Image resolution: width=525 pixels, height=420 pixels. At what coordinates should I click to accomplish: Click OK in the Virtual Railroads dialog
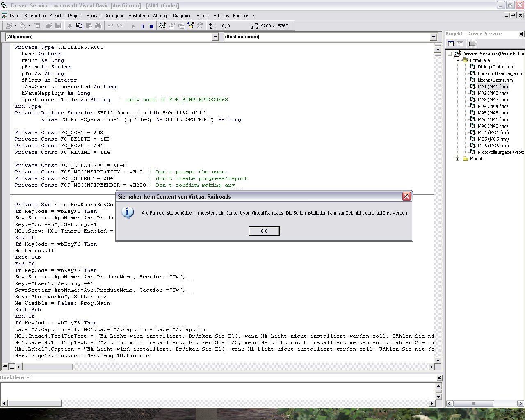pos(264,231)
